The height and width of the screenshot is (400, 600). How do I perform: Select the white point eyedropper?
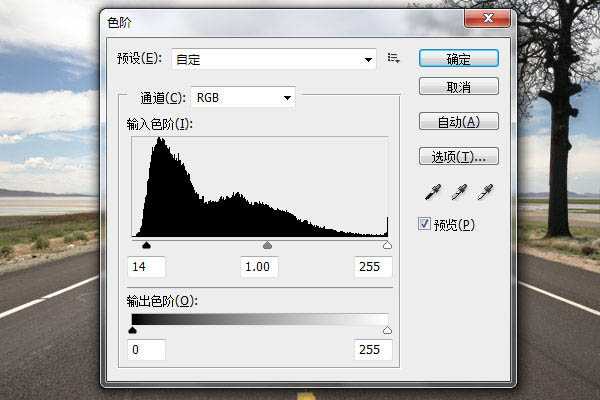click(x=485, y=192)
